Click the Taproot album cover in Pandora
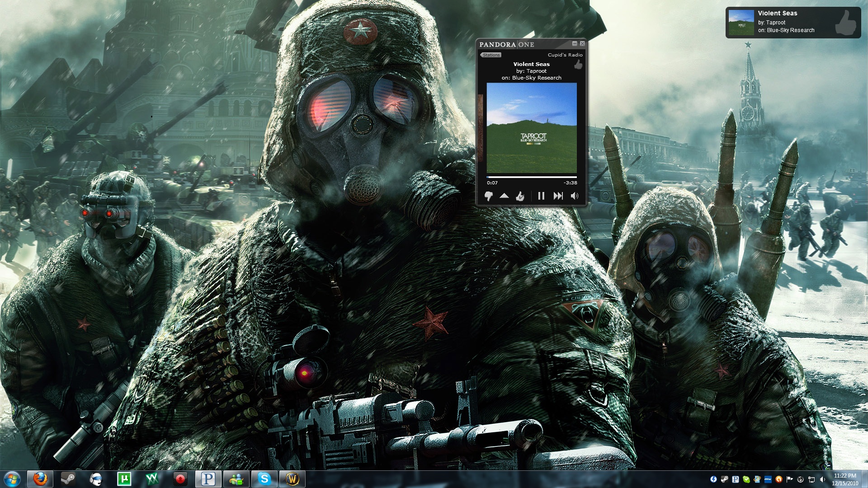The height and width of the screenshot is (488, 868). pyautogui.click(x=532, y=128)
